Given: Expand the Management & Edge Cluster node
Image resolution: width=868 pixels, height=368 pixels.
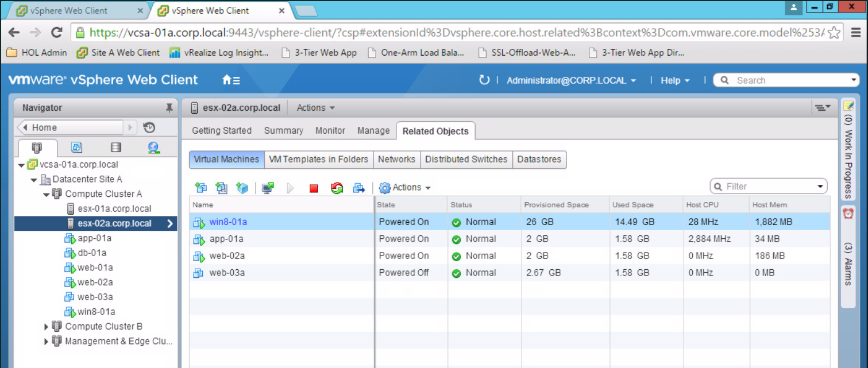Looking at the screenshot, I should (47, 342).
